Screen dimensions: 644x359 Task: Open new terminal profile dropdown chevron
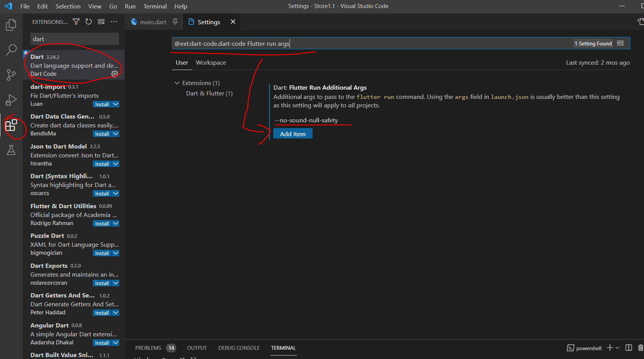(x=617, y=348)
